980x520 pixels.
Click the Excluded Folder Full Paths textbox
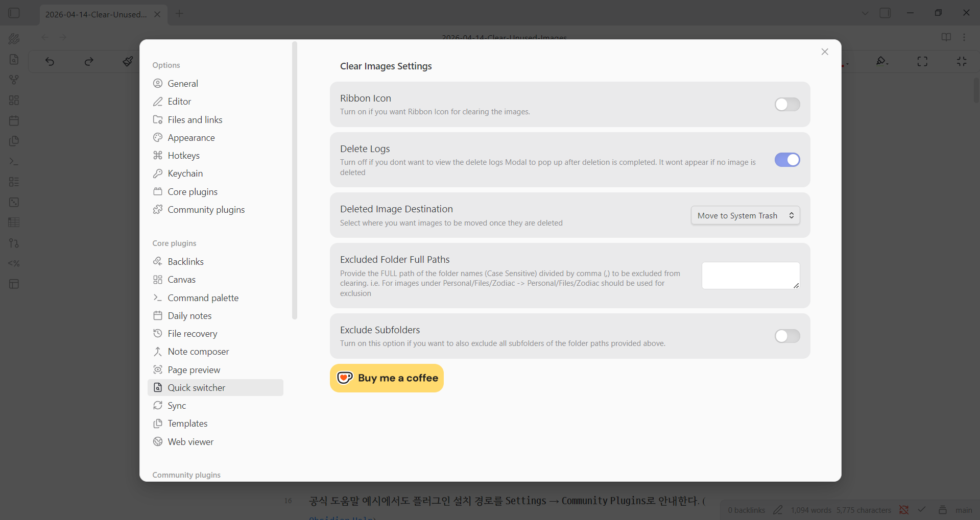pos(750,276)
